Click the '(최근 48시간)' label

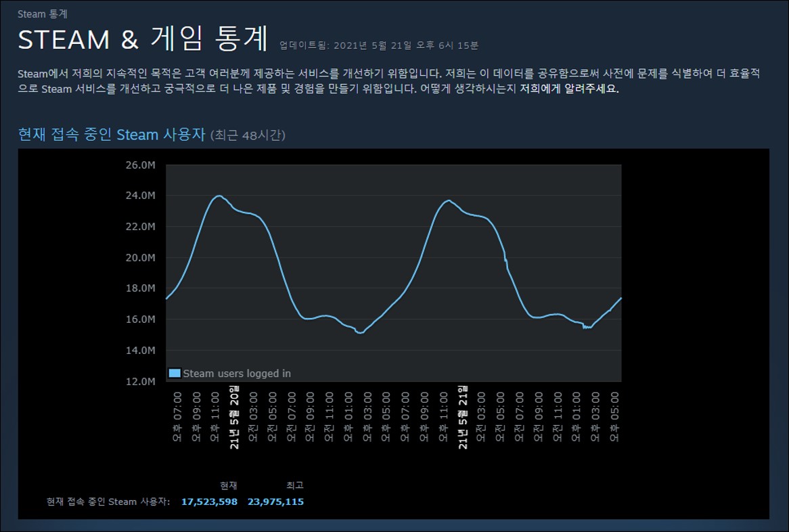(248, 135)
